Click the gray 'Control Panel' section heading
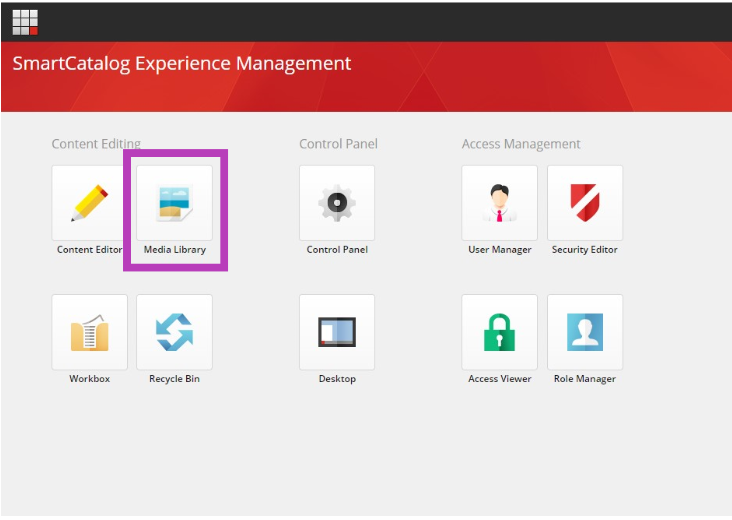This screenshot has width=732, height=520. (x=338, y=144)
